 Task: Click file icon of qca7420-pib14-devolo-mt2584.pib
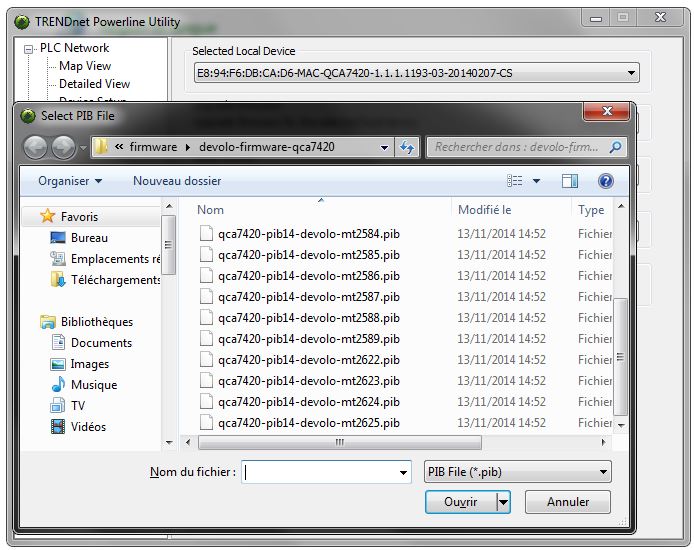(x=206, y=233)
